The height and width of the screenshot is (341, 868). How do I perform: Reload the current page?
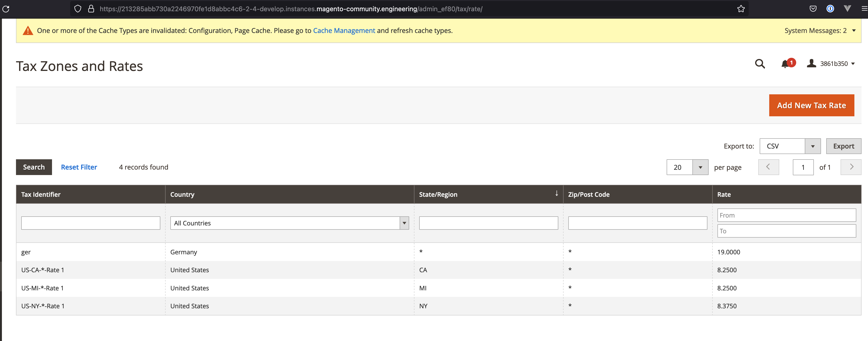pyautogui.click(x=6, y=9)
